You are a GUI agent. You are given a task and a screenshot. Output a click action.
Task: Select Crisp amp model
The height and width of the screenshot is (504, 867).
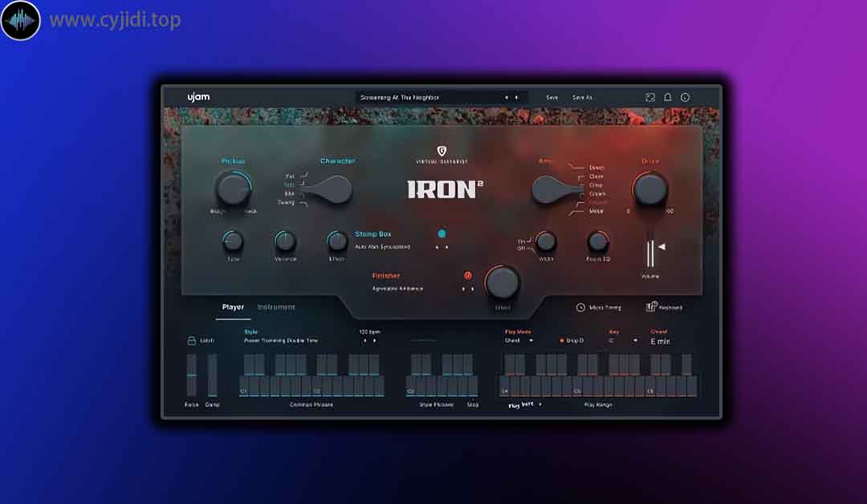pos(596,185)
